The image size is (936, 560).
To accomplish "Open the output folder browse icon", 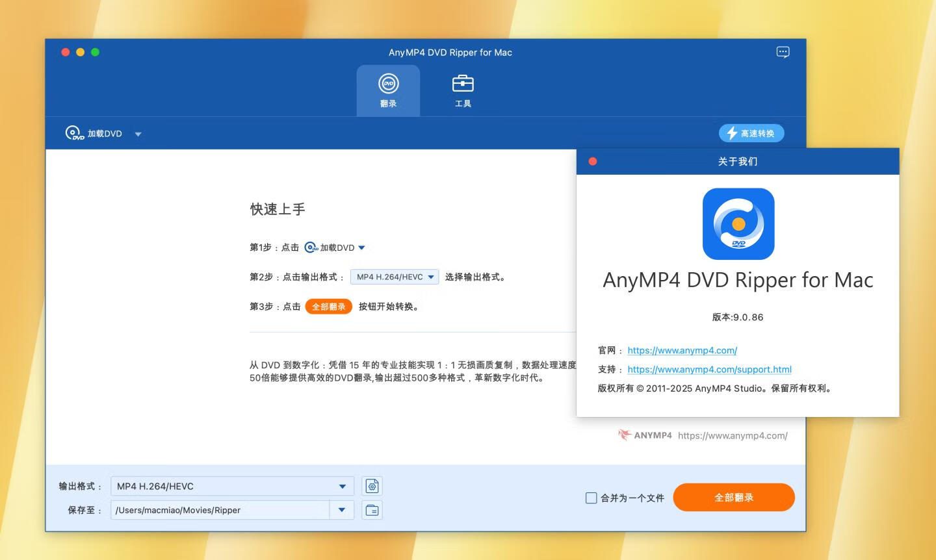I will (x=372, y=510).
